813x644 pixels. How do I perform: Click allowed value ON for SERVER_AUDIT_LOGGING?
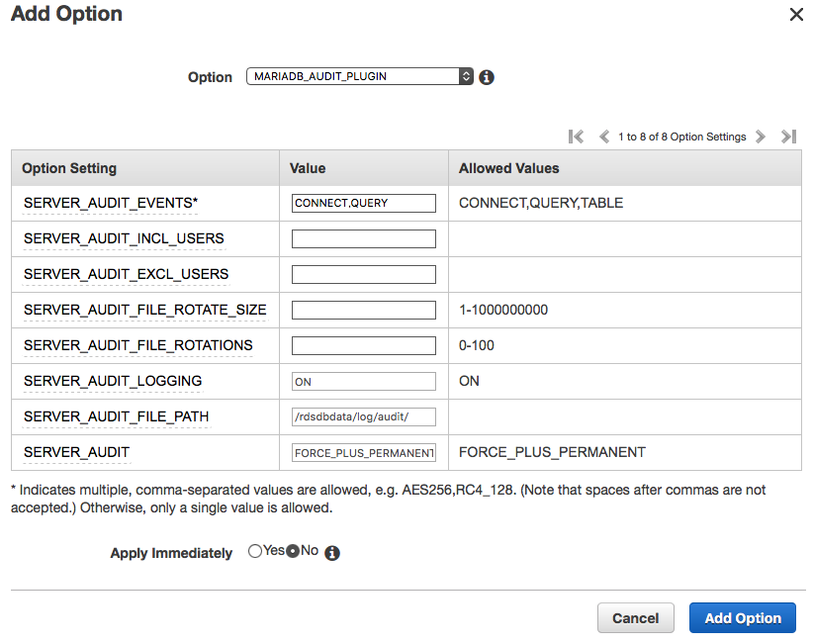pyautogui.click(x=469, y=381)
